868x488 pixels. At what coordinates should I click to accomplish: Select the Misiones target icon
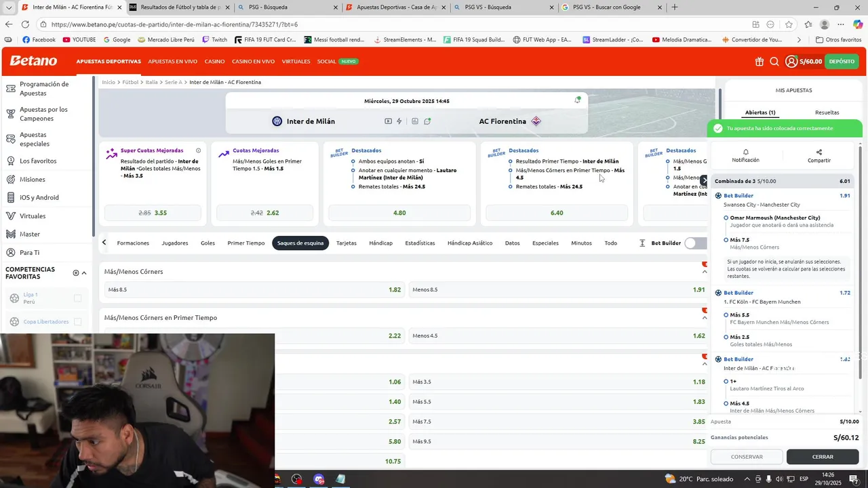click(10, 180)
